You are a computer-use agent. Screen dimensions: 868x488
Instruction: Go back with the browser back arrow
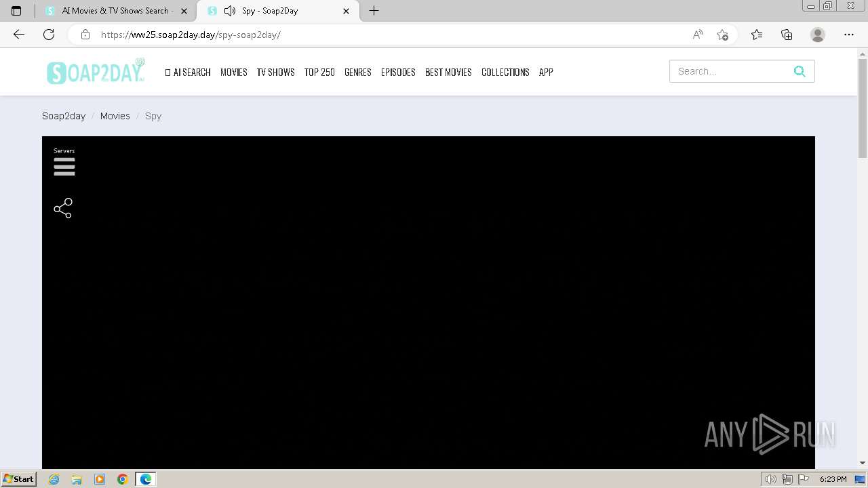click(19, 35)
